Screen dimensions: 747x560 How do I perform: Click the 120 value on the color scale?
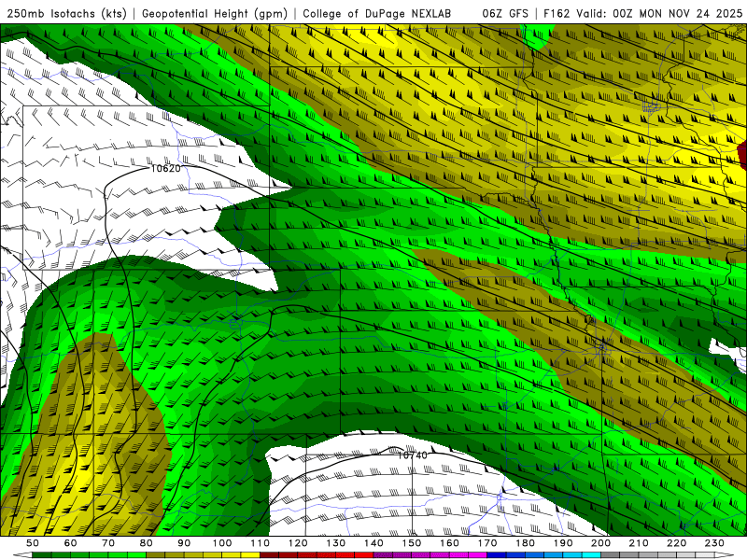[x=298, y=543]
